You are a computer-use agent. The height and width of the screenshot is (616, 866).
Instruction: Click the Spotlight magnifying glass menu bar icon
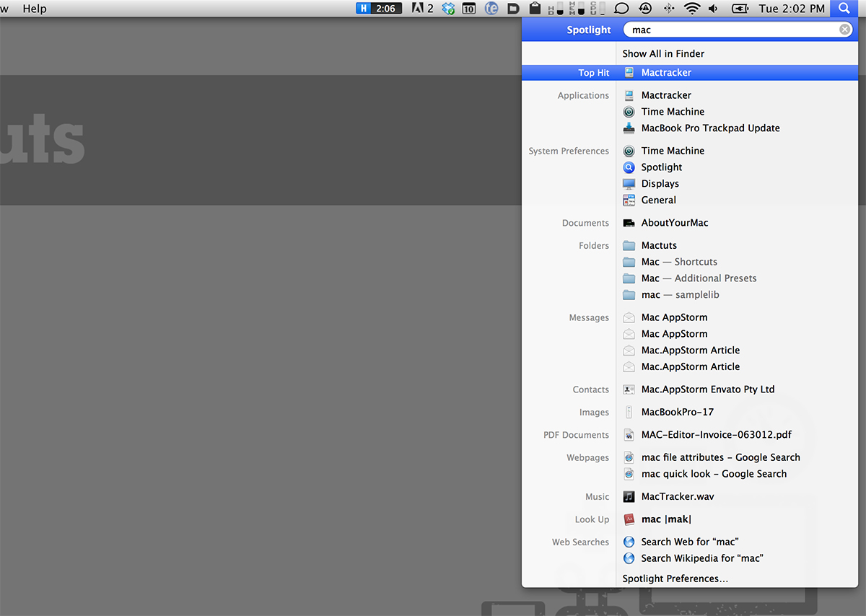(844, 9)
